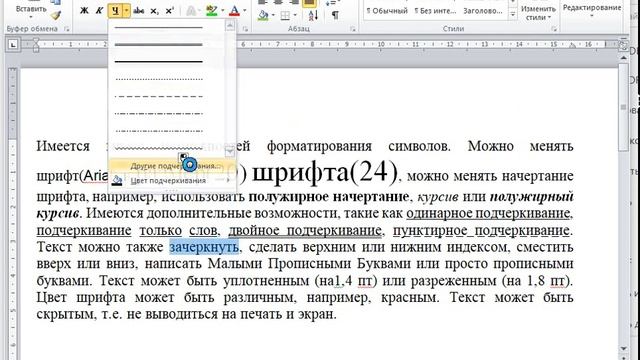Viewport: 640px width, 360px height.
Task: Click the words одинарное подчеркивание
Action: 488,213
